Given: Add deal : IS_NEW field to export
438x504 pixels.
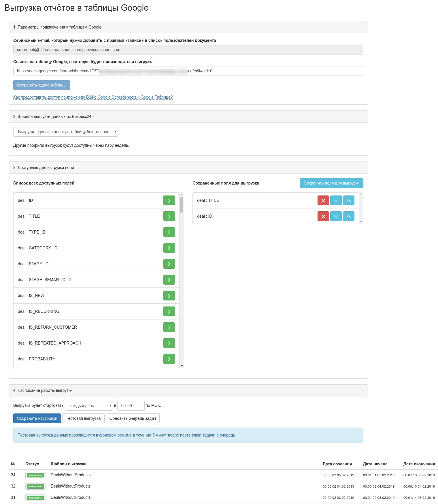Looking at the screenshot, I should 169,296.
